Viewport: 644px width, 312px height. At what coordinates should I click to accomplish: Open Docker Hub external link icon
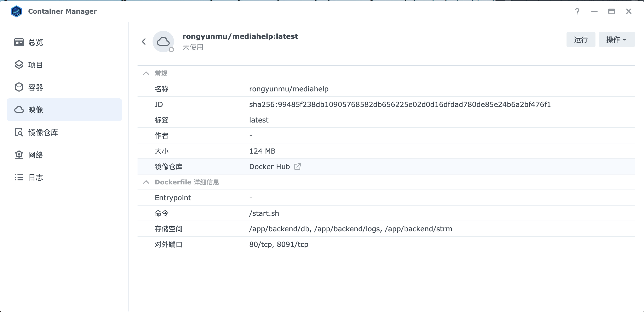(x=297, y=166)
